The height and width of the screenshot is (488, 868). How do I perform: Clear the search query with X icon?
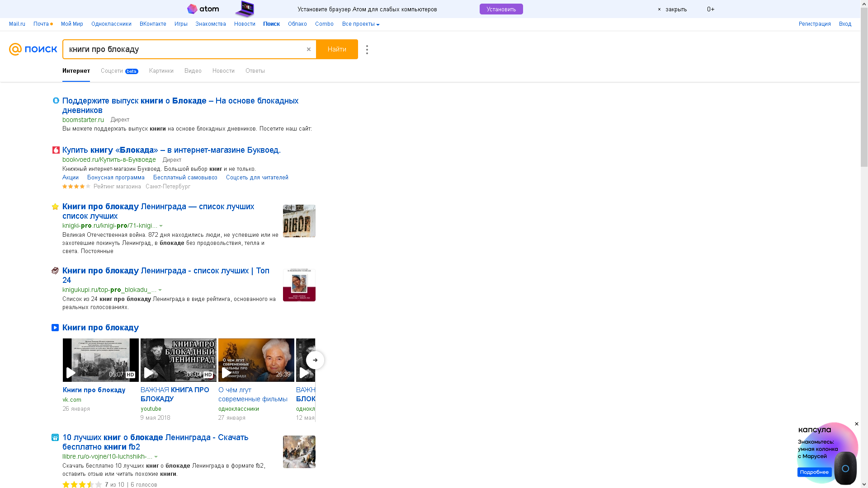click(x=309, y=49)
